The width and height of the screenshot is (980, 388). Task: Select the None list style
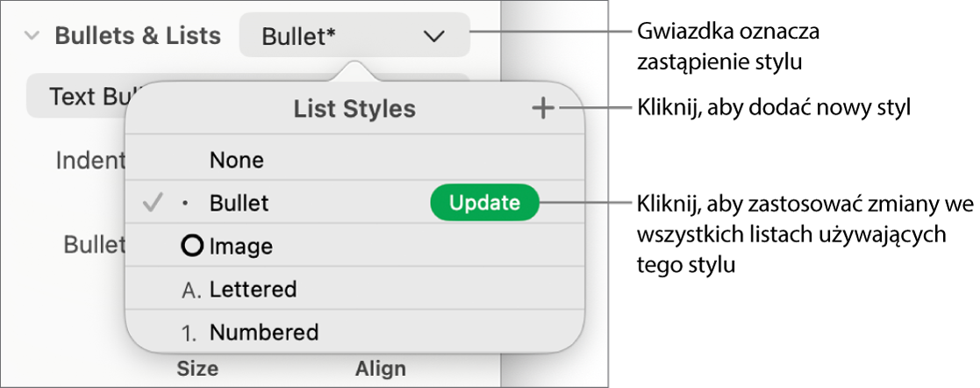click(x=237, y=160)
